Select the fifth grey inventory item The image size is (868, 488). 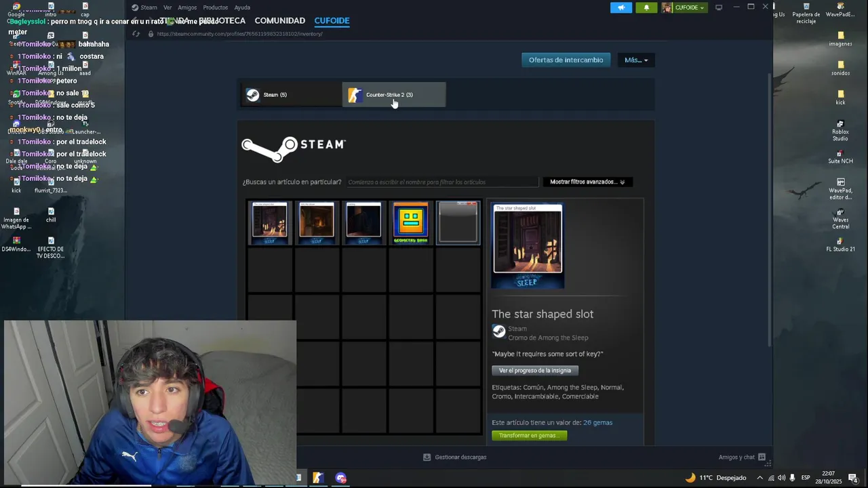coord(458,222)
